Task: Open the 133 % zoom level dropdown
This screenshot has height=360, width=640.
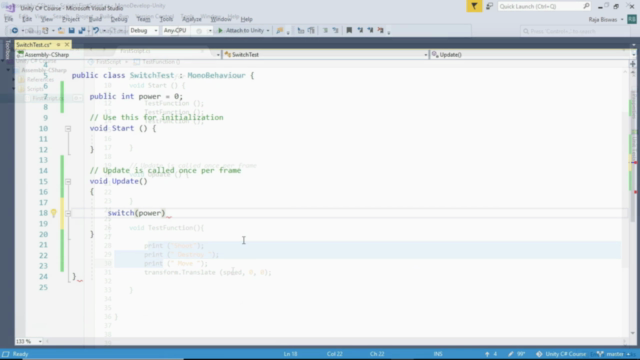Action: (29, 341)
